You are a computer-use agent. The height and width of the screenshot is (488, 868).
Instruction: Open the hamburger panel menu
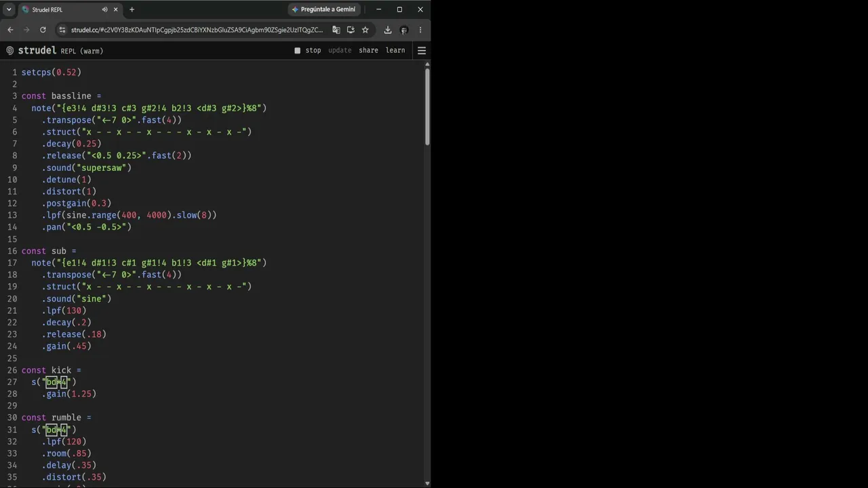(x=421, y=50)
